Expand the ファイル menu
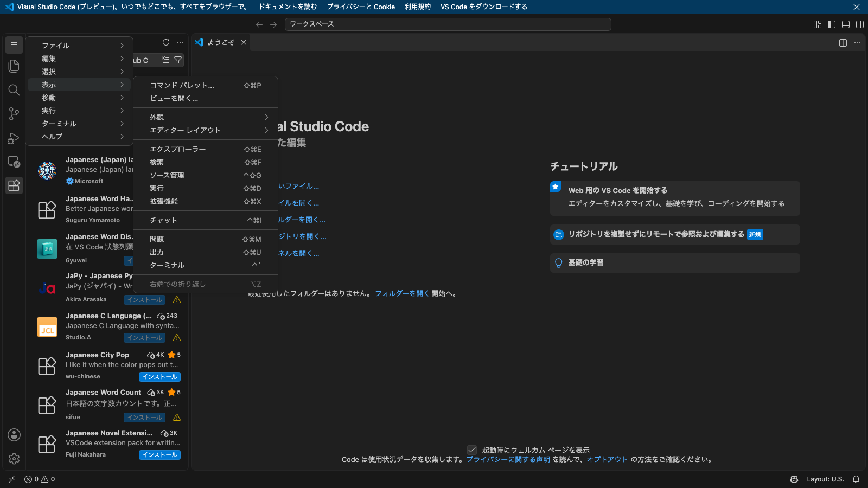This screenshot has width=868, height=488. 79,46
